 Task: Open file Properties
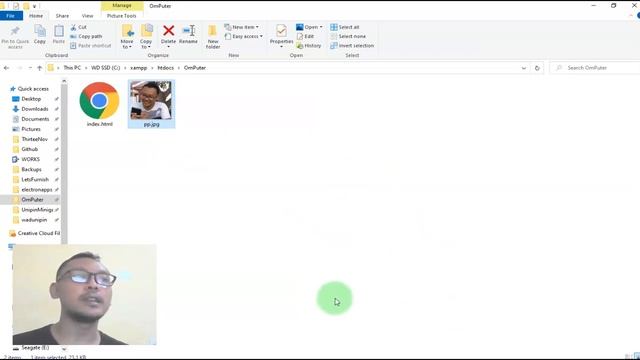(x=281, y=36)
